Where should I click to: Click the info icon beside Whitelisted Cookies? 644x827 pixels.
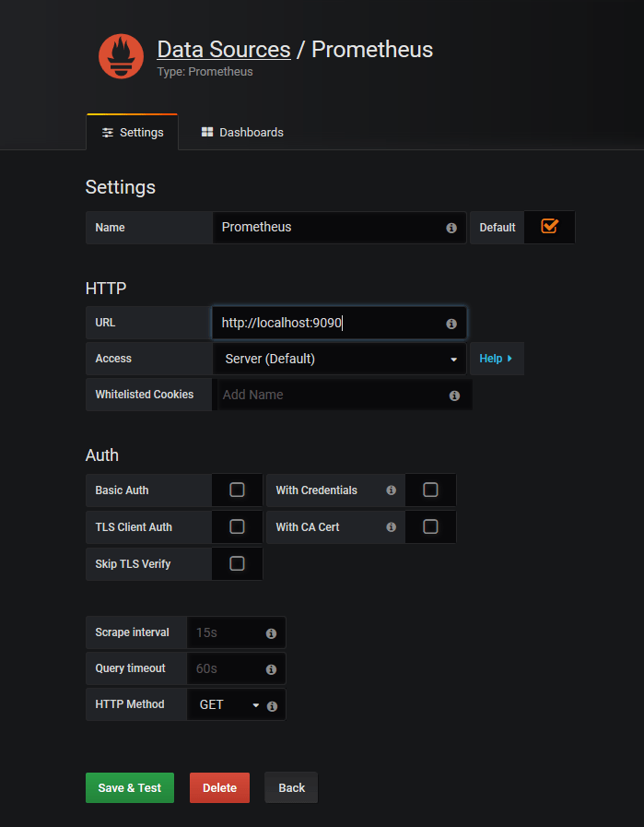pos(454,396)
